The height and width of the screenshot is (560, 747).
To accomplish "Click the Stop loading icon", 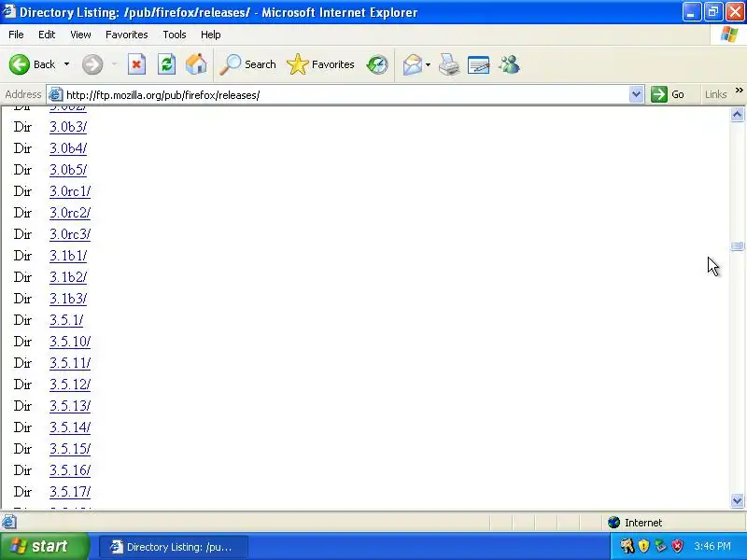I will pos(136,64).
